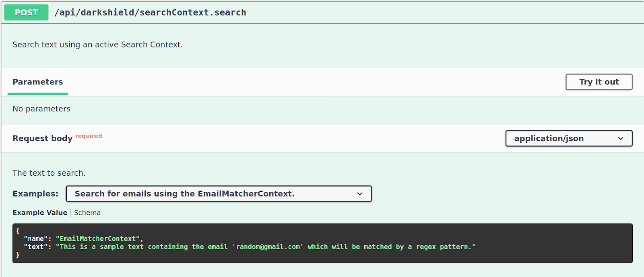Image resolution: width=644 pixels, height=277 pixels.
Task: Collapse the /api/darkshield/searchContext.search endpoint path
Action: coord(150,12)
